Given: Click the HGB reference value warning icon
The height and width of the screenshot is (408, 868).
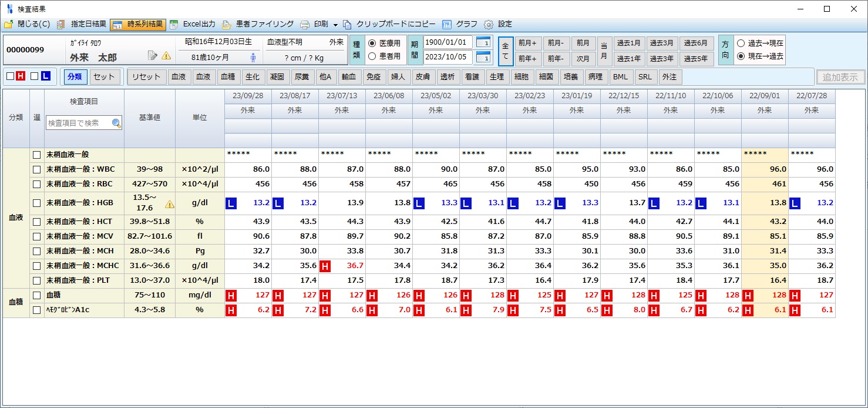Looking at the screenshot, I should 170,204.
